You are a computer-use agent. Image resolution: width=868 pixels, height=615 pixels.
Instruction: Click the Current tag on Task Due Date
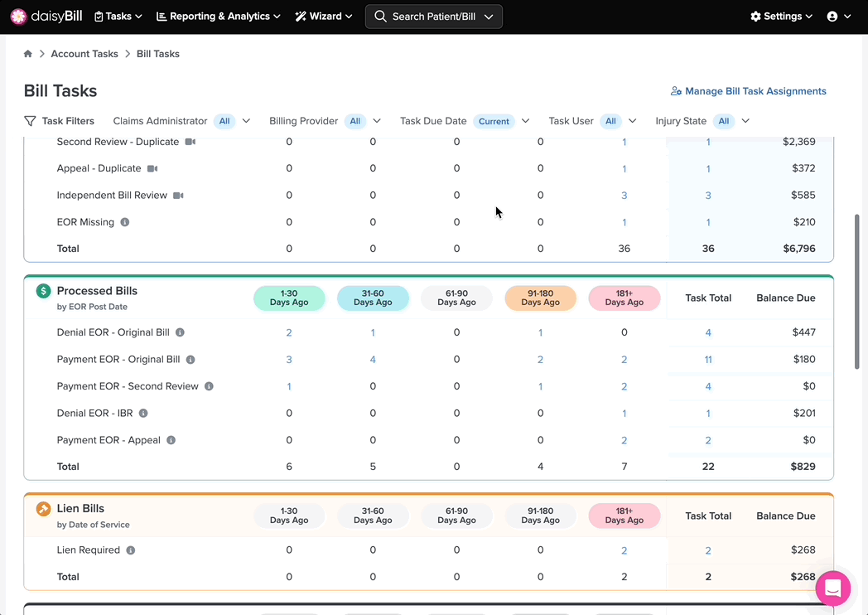494,121
